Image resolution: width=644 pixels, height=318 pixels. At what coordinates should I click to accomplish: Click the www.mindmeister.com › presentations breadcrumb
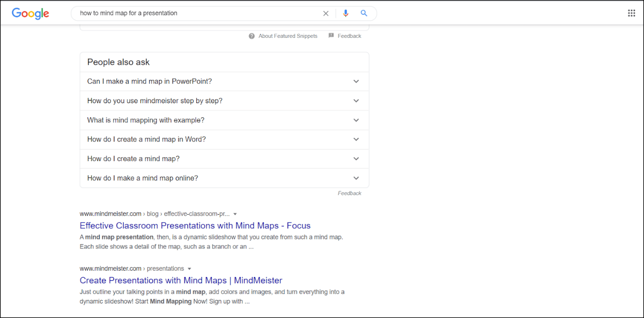[x=132, y=269]
